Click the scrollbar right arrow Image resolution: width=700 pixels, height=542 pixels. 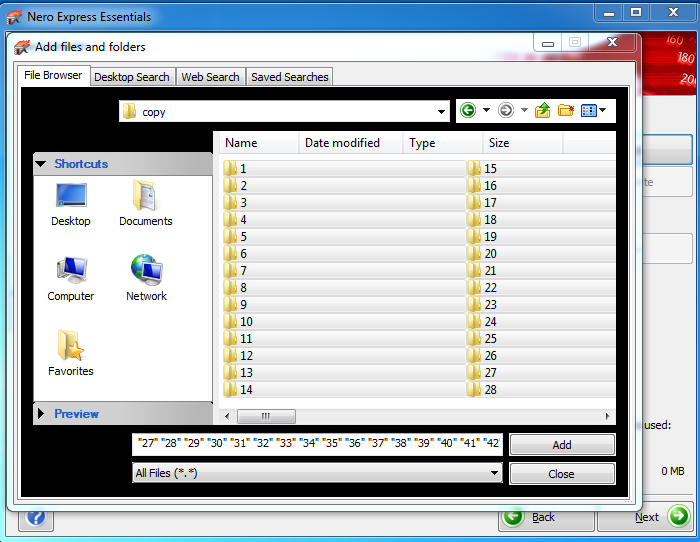click(608, 416)
